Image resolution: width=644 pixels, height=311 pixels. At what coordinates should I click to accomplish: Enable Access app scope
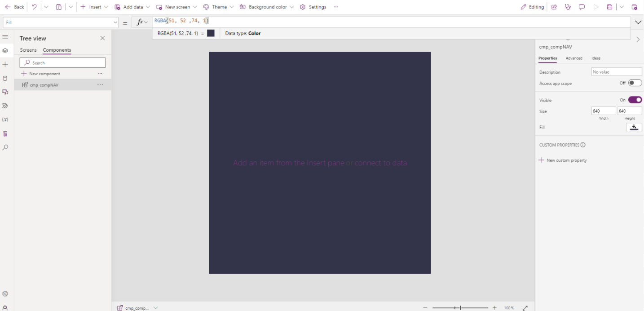click(635, 83)
